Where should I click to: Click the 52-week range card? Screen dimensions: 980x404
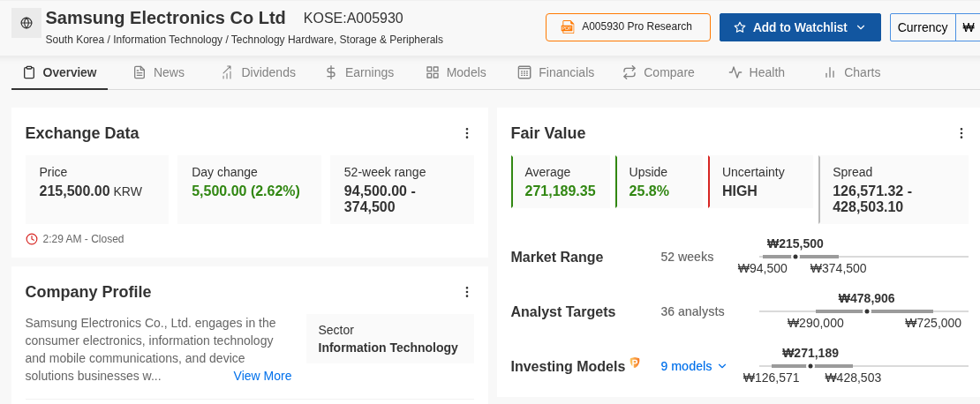coord(402,189)
